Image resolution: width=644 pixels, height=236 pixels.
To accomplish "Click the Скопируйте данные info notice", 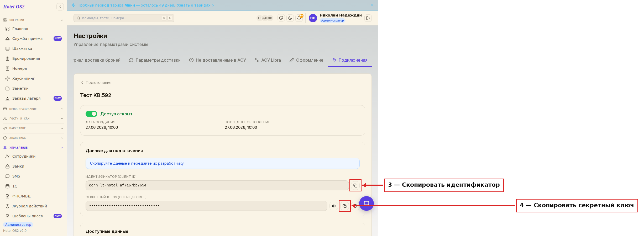I will pos(222,163).
